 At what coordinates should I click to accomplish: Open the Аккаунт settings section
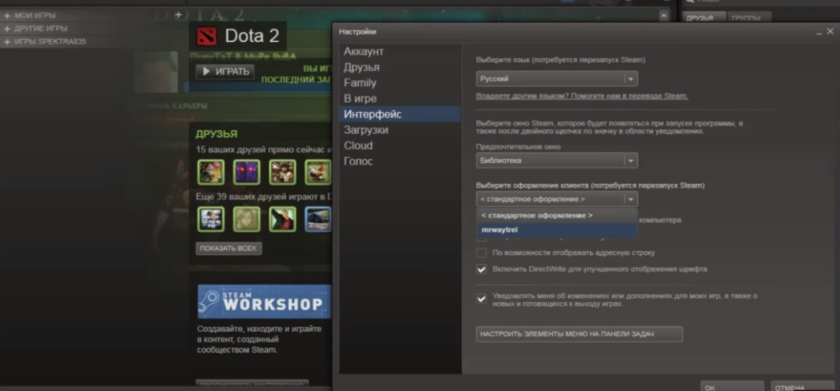point(400,51)
